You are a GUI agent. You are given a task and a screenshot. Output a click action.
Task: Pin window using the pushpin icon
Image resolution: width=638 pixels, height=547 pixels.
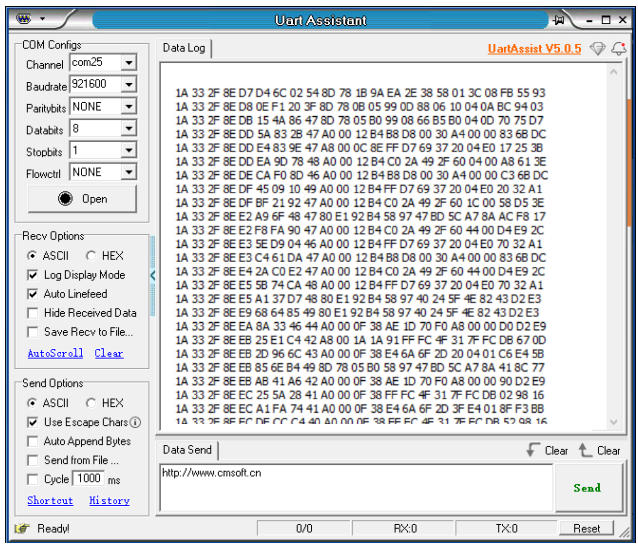(x=559, y=20)
